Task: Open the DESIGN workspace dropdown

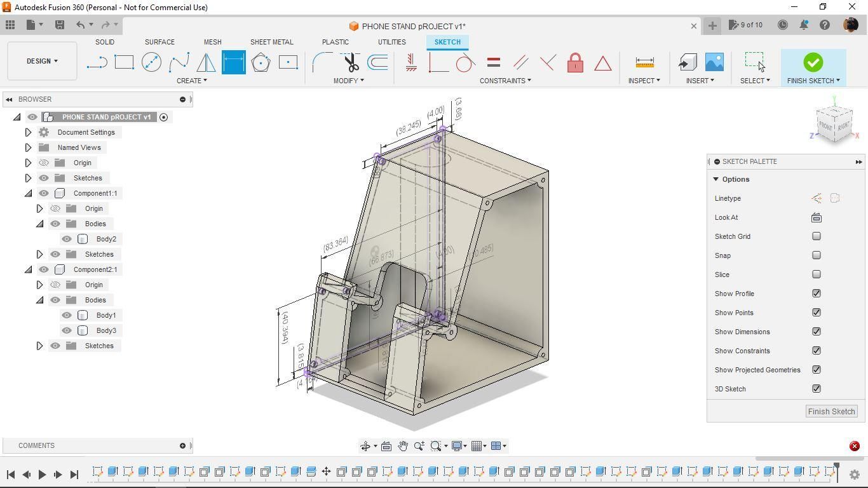Action: pyautogui.click(x=42, y=61)
